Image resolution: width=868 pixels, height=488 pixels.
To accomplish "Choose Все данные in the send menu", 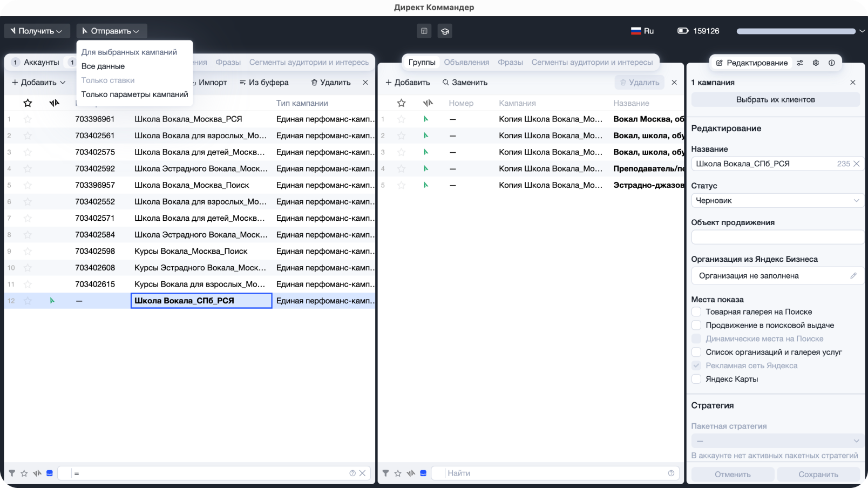I will coord(103,66).
